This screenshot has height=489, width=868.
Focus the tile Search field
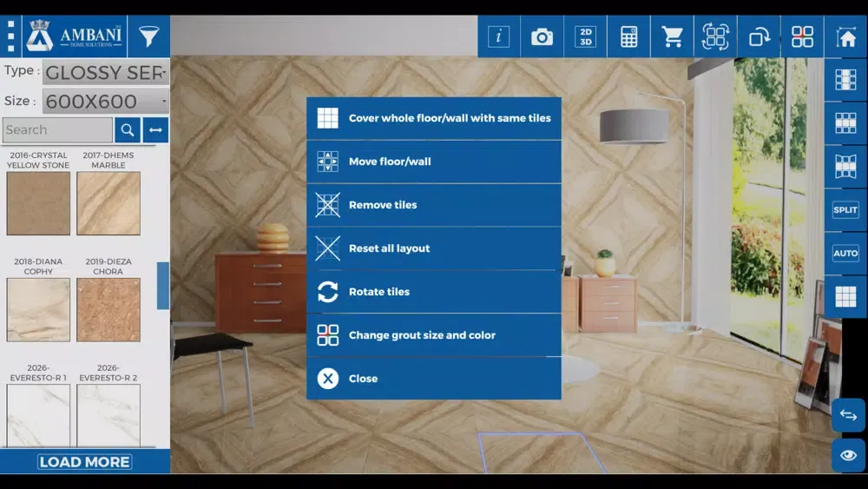click(x=57, y=129)
